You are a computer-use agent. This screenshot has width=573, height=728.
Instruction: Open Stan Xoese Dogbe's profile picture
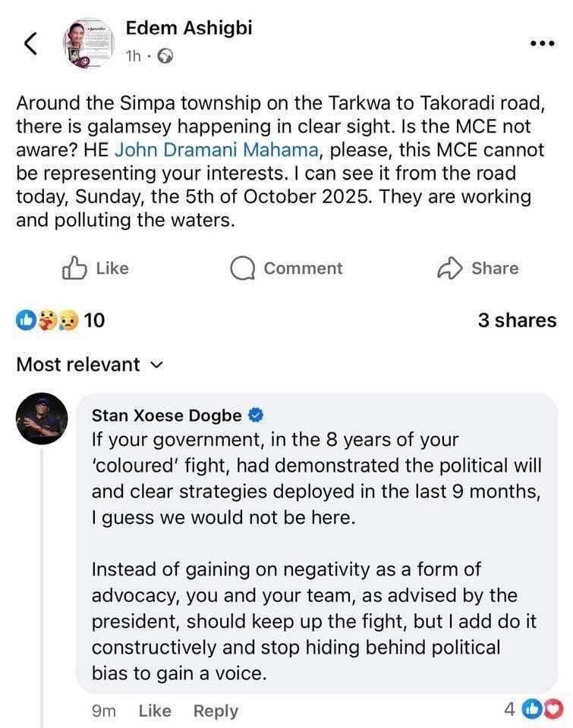(x=43, y=419)
